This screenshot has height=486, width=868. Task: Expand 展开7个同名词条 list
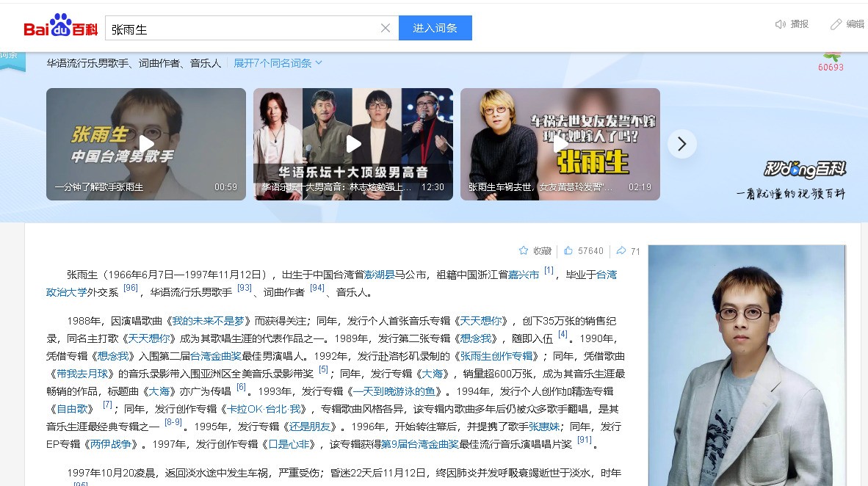278,63
